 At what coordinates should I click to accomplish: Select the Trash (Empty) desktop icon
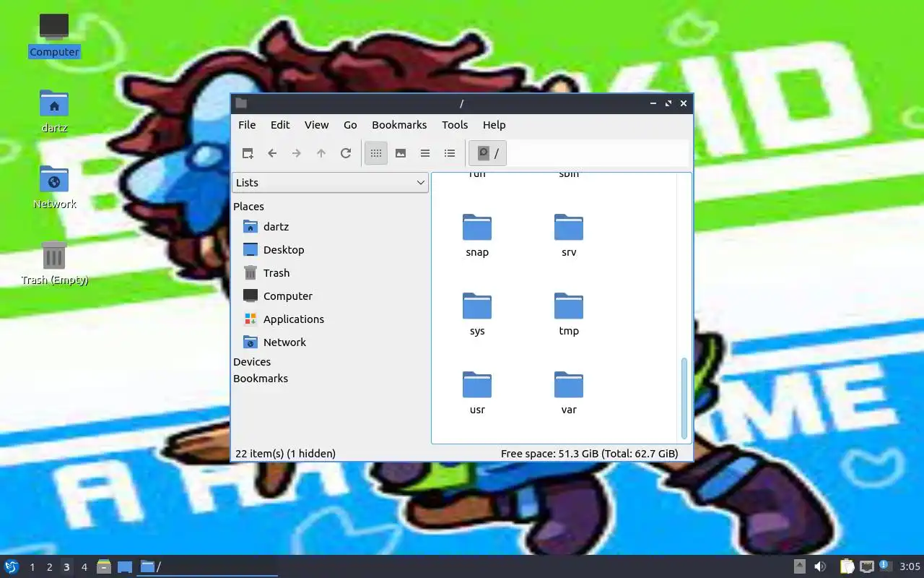point(54,263)
